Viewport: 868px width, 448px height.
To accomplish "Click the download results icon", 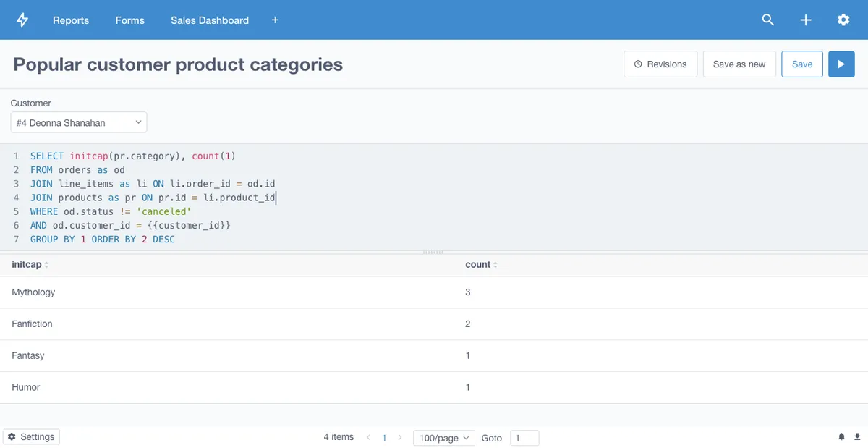I will (x=857, y=437).
